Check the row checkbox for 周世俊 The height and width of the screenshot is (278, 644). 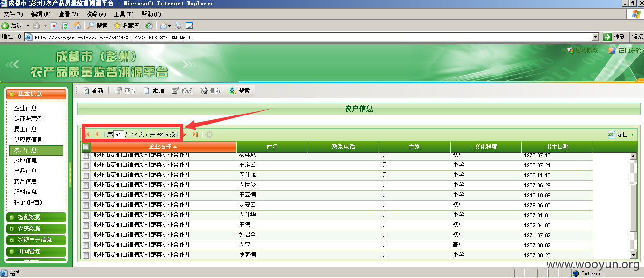pyautogui.click(x=86, y=185)
